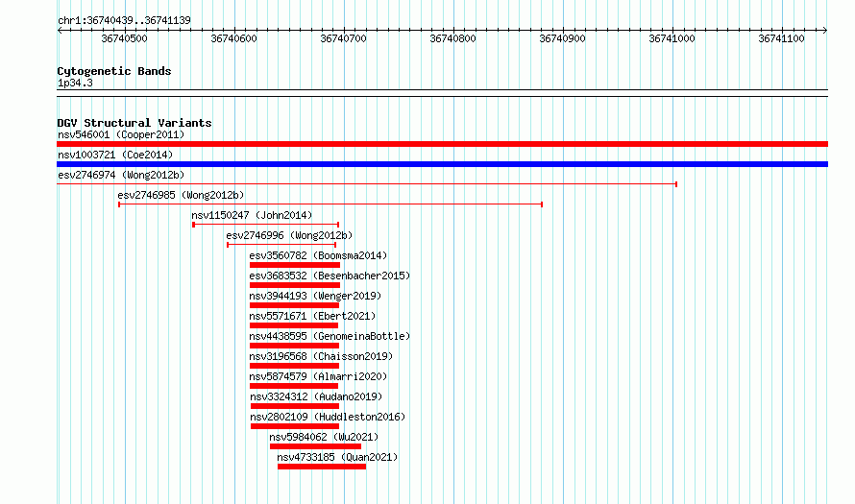Select the nsv4438595 red bar
This screenshot has height=504, width=855.
[295, 346]
